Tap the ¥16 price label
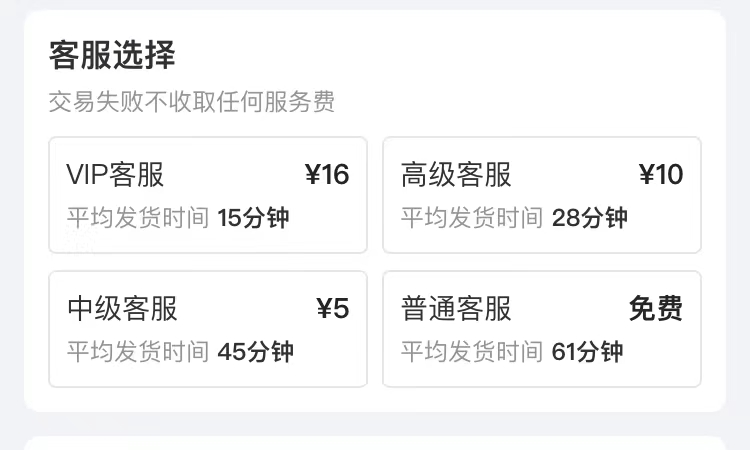 click(x=327, y=175)
